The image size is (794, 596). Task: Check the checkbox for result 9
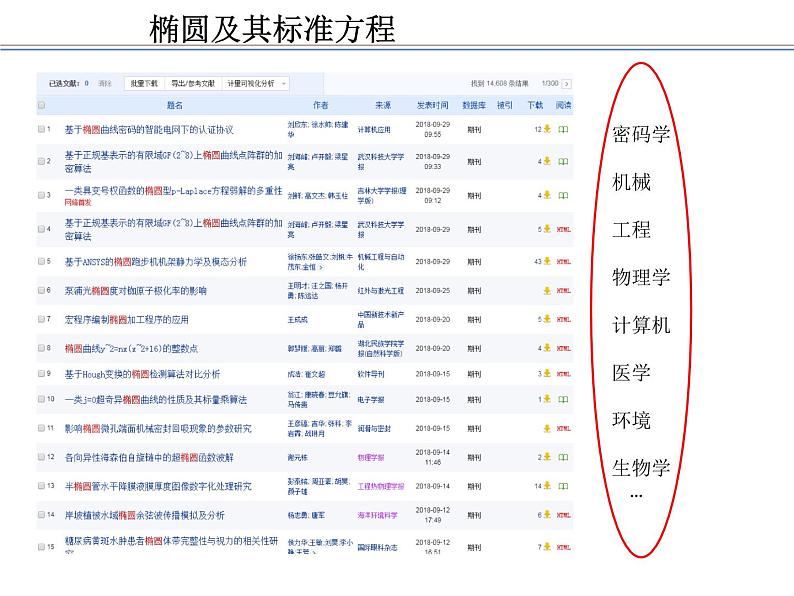(42, 374)
